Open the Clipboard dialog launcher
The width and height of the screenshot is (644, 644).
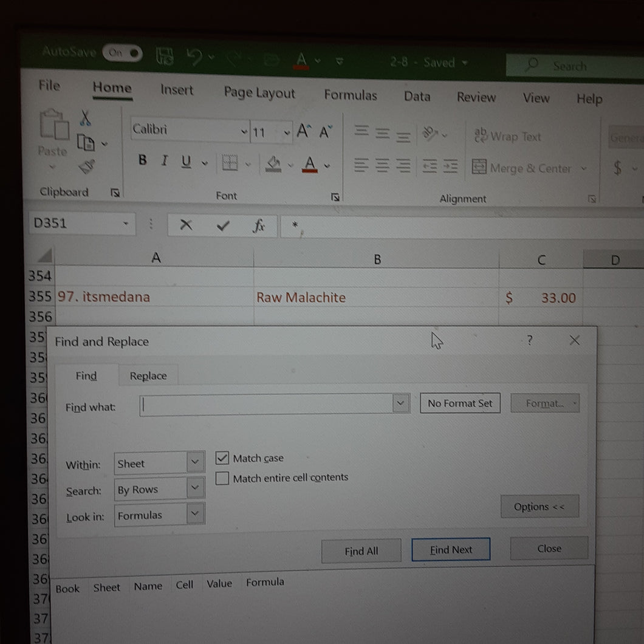pos(115,193)
